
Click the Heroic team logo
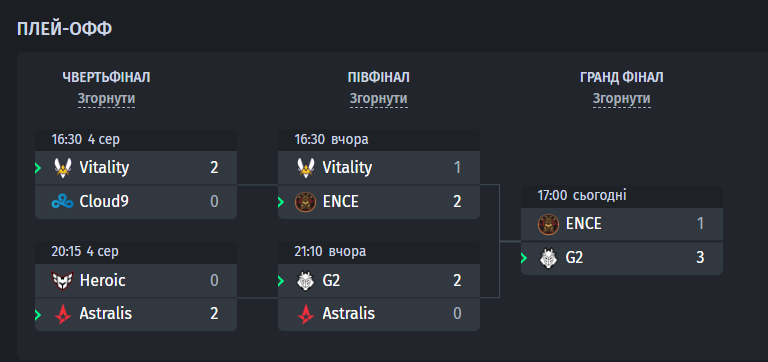pyautogui.click(x=63, y=281)
